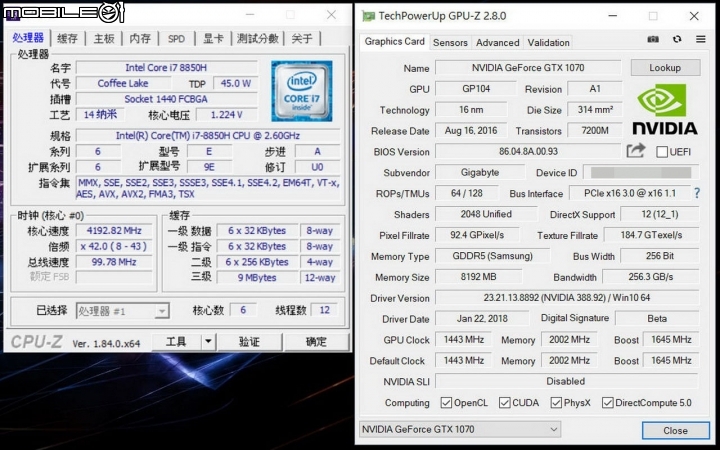Switch to the 关于 tab in CPU-Z

click(x=302, y=39)
